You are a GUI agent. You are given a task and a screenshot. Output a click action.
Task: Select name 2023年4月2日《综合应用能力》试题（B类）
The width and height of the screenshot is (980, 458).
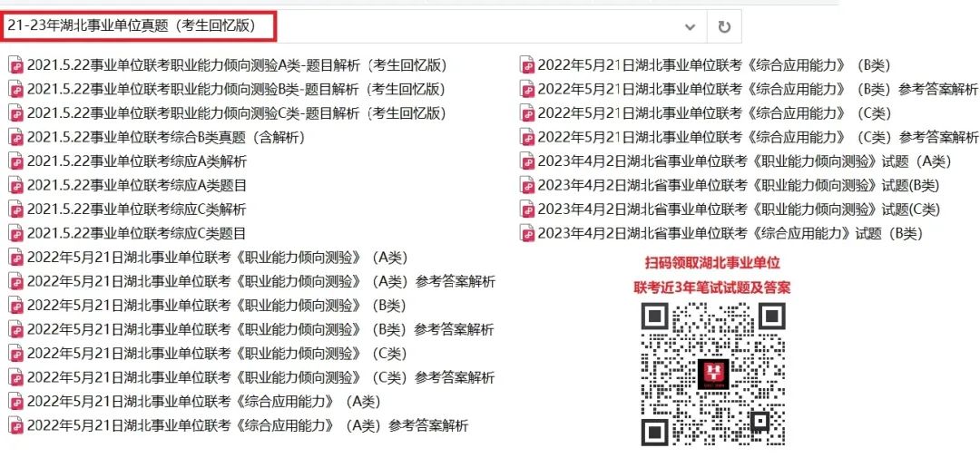tap(730, 234)
